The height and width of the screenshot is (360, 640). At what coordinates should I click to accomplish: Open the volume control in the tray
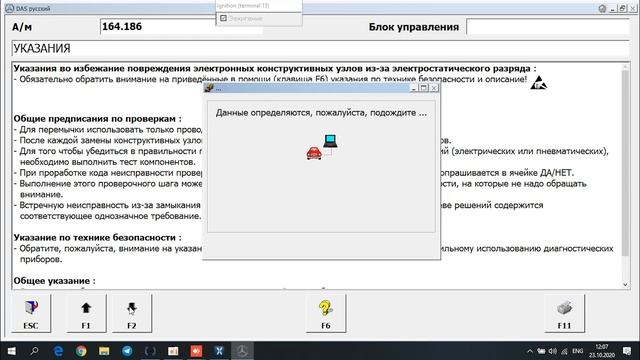553,351
